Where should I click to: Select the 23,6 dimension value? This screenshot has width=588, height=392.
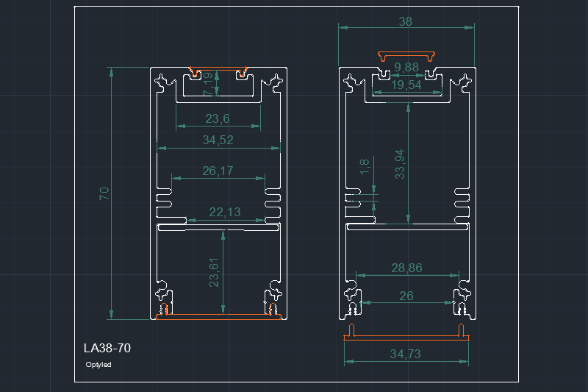click(x=217, y=119)
